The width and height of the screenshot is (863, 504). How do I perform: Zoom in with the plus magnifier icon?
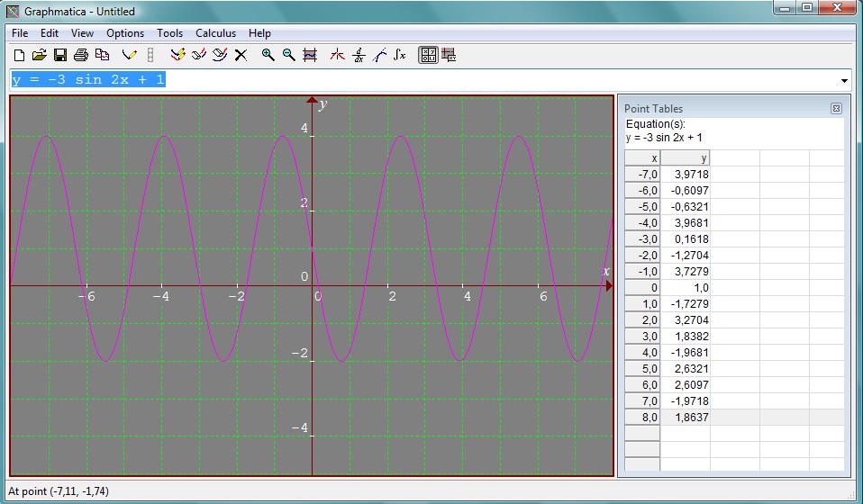pos(268,55)
